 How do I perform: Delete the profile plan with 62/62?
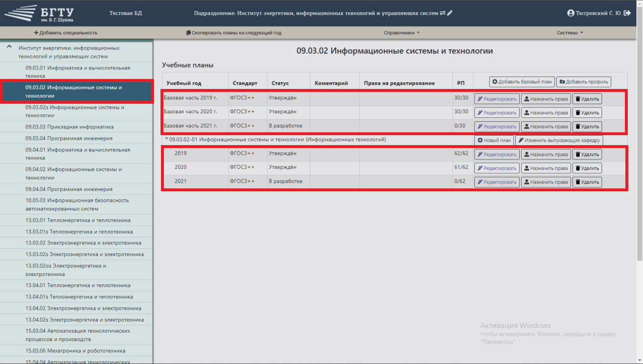pyautogui.click(x=587, y=154)
